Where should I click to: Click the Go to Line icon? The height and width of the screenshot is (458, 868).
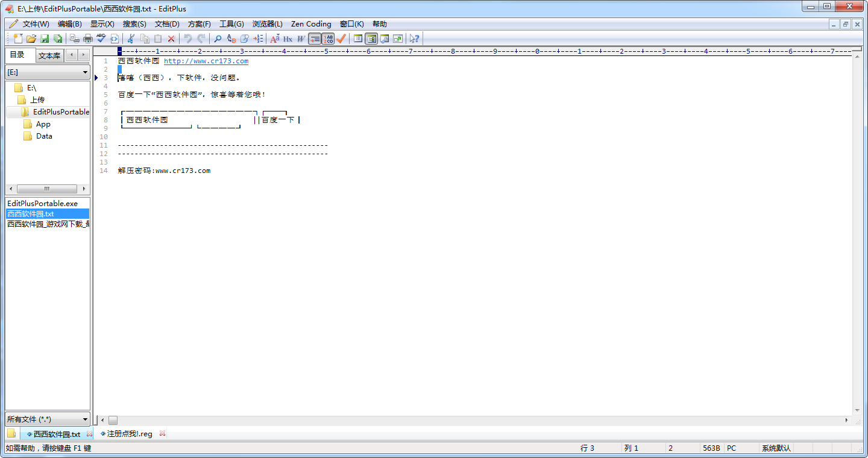tap(258, 39)
